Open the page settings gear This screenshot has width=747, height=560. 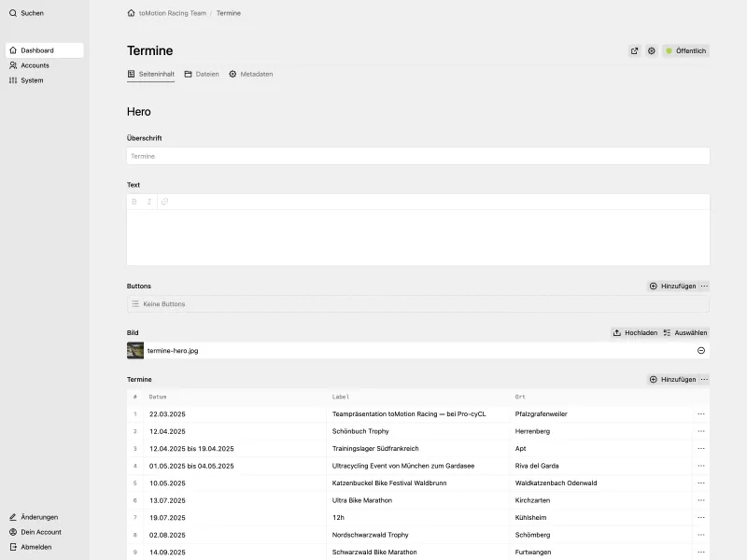coord(652,50)
